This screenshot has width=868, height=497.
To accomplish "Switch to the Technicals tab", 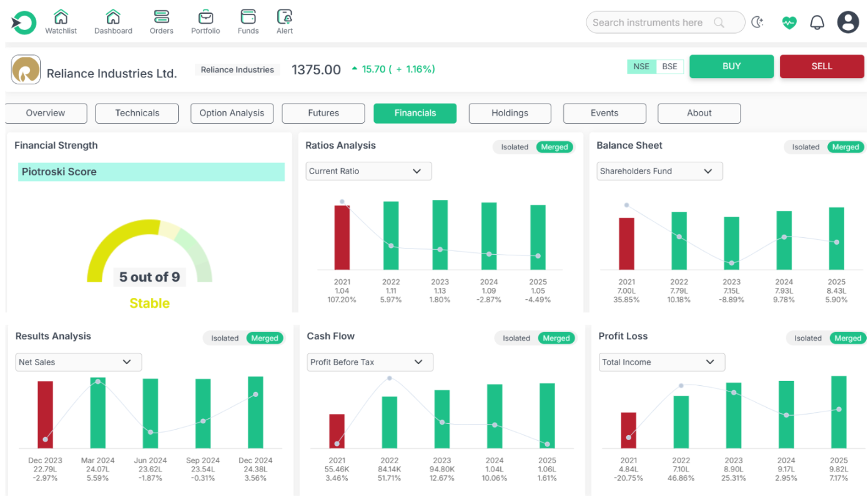I will pyautogui.click(x=137, y=113).
